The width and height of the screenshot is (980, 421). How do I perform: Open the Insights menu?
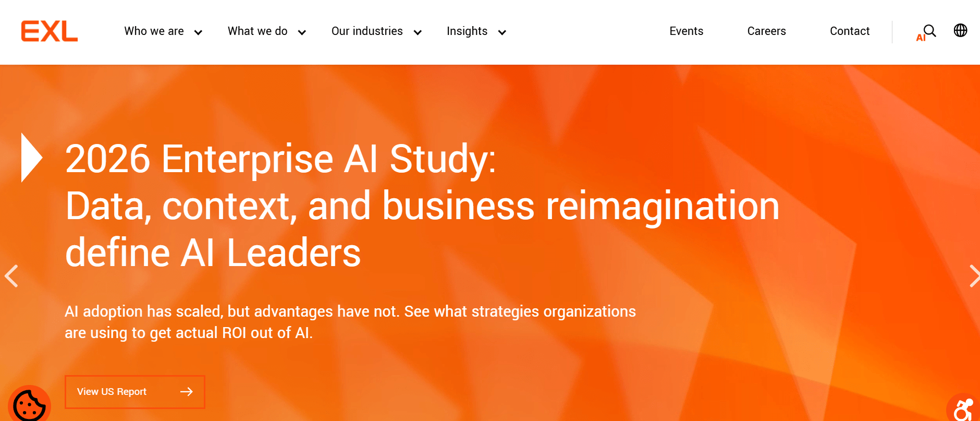[x=467, y=31]
